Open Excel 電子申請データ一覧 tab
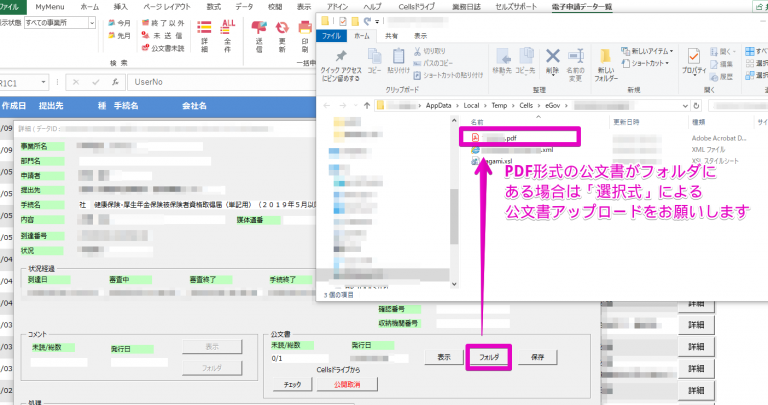The image size is (768, 405). (x=582, y=7)
